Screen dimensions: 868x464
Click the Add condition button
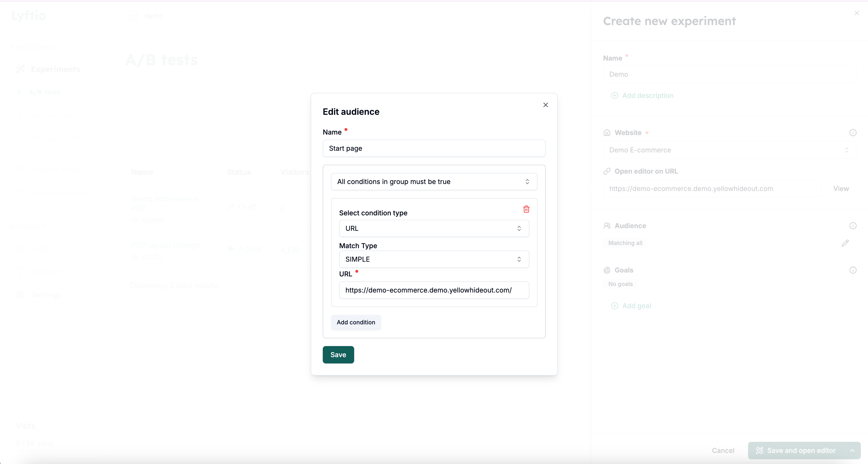pyautogui.click(x=356, y=322)
